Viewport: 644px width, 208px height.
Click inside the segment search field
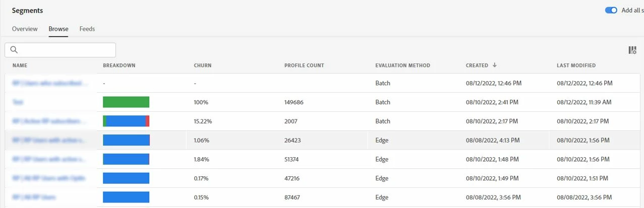coord(66,50)
